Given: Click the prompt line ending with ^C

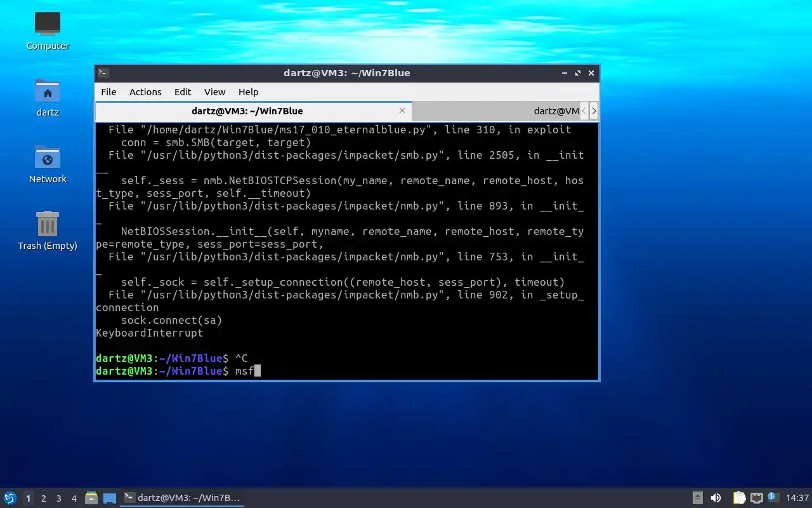Looking at the screenshot, I should [172, 358].
